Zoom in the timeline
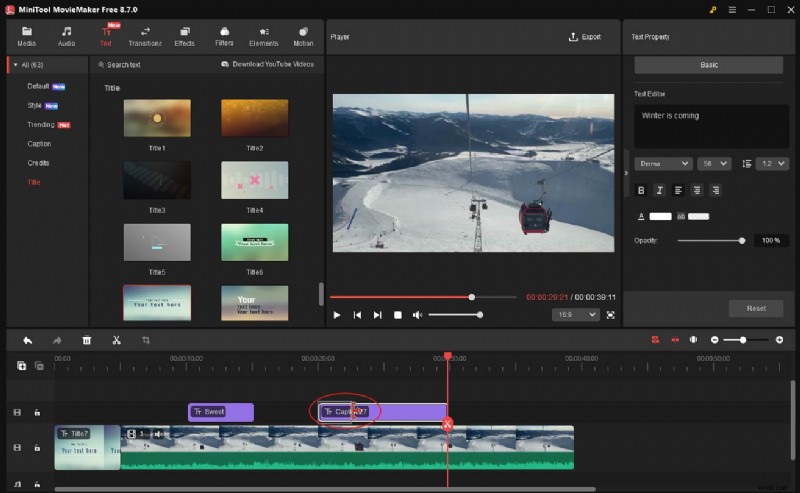 [x=779, y=340]
